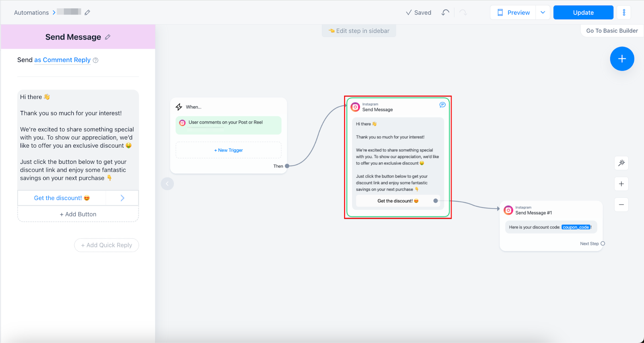Open the three-dot more options menu

coord(624,12)
